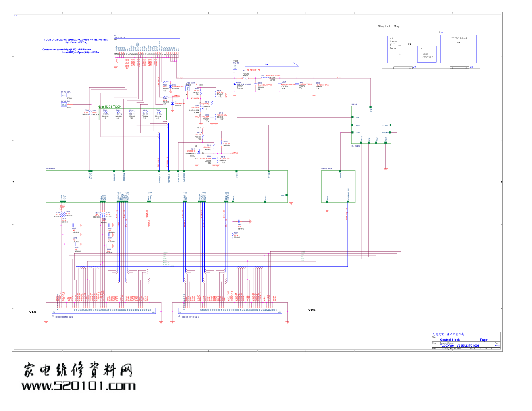532x411 pixels.
Task: Click the Control block title text
Action: [449, 340]
